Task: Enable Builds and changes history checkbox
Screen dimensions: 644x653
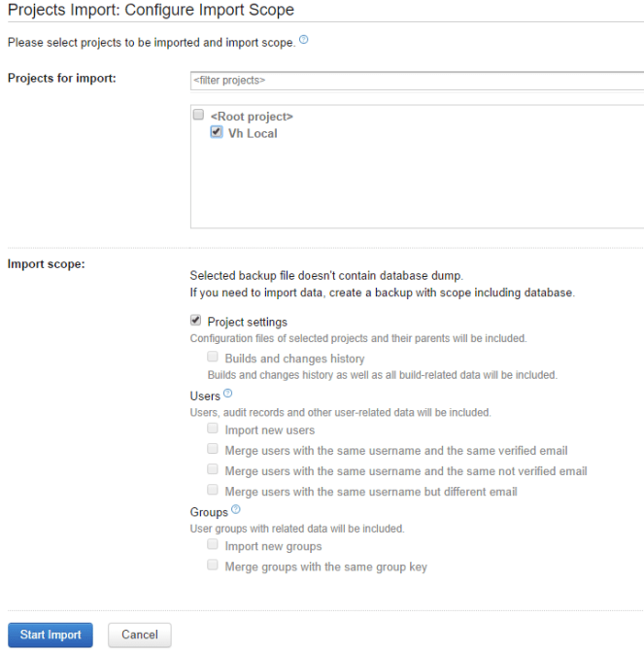Action: coord(214,358)
